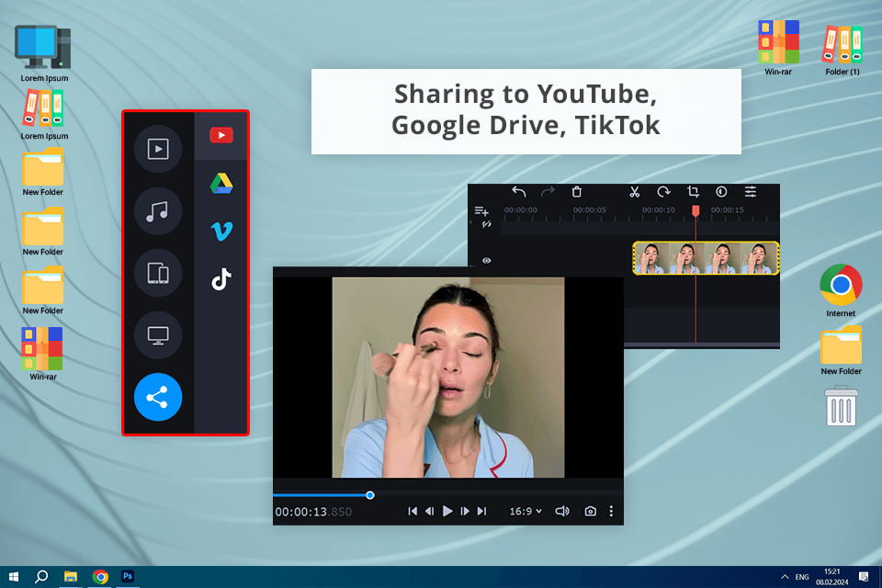The image size is (882, 588).
Task: Select the left-side Win-rar desktop icon
Action: [43, 354]
